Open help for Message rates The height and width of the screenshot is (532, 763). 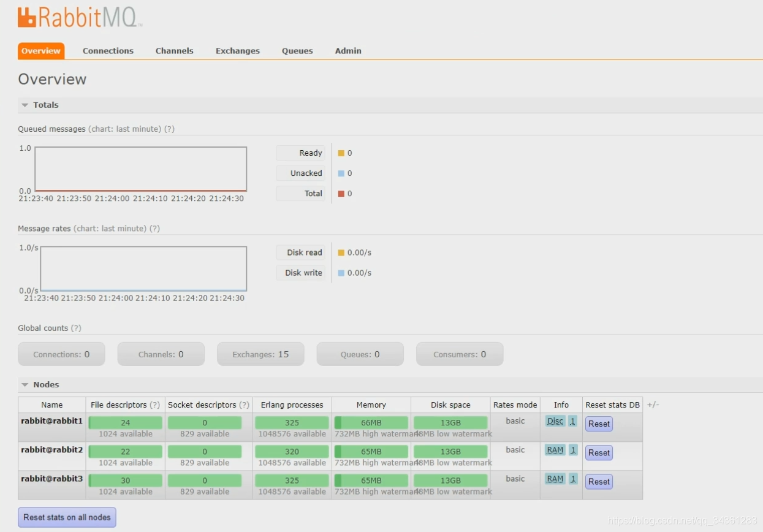click(154, 228)
